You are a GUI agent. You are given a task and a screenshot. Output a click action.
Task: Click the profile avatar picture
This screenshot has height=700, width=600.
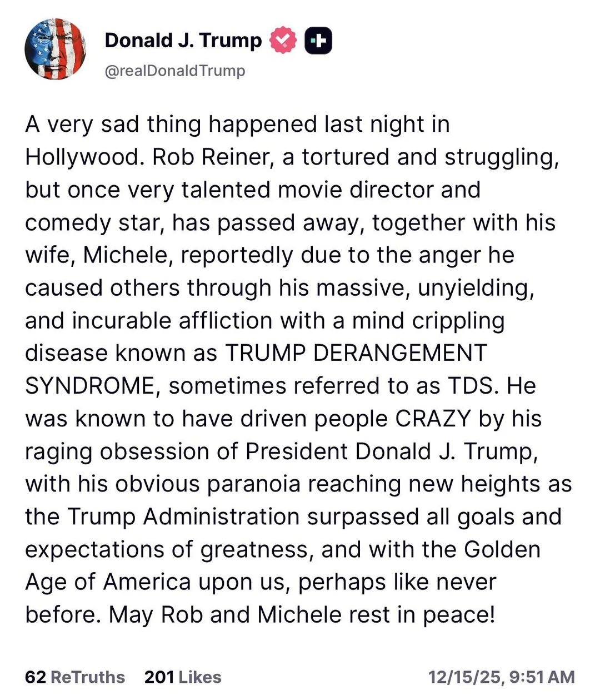(56, 49)
